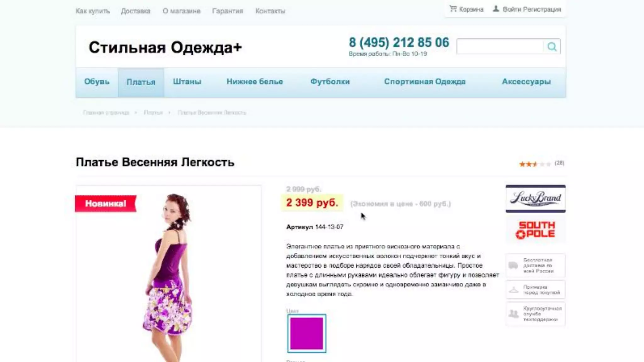Open the Обувь category tab
The height and width of the screenshot is (362, 644).
coord(97,82)
